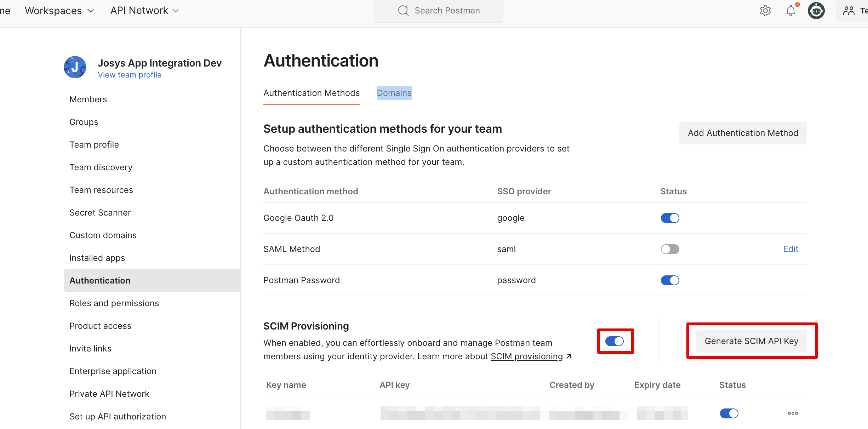Click the Josys team logo avatar

click(x=75, y=67)
